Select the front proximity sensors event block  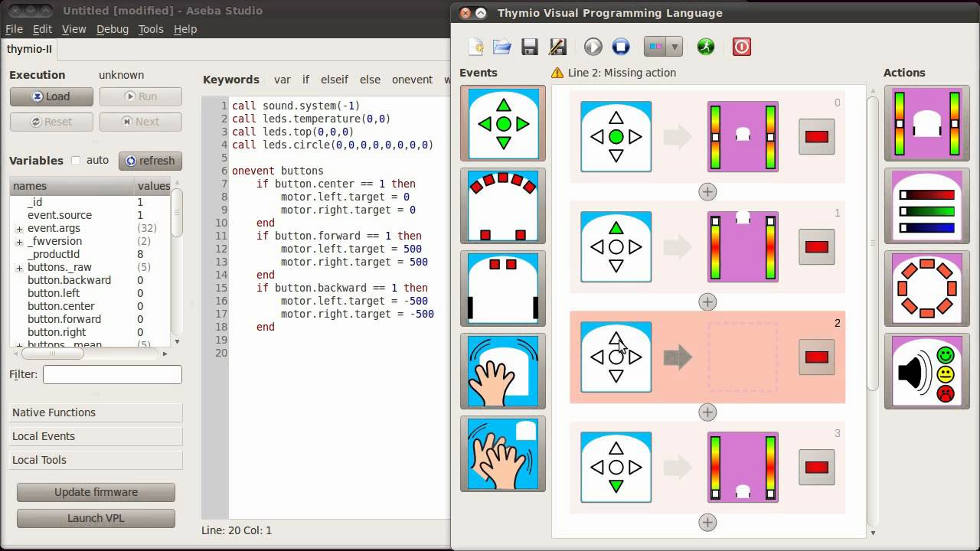pyautogui.click(x=503, y=206)
